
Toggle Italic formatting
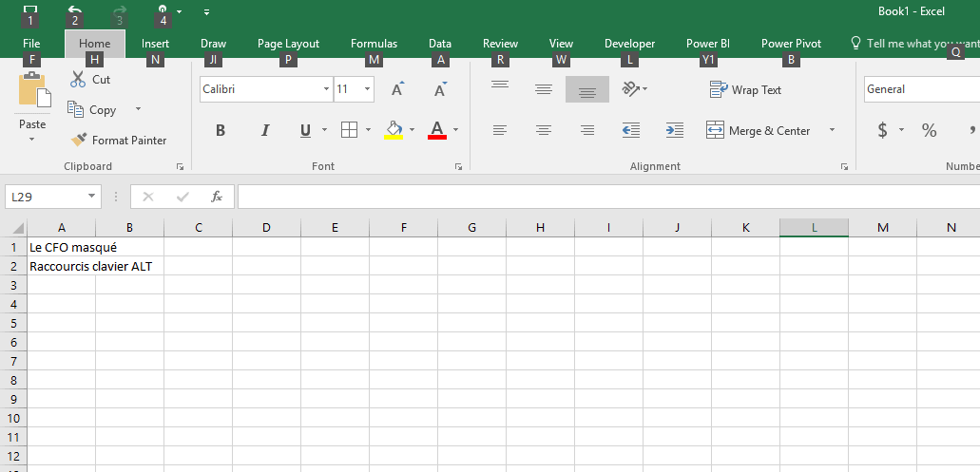(265, 130)
